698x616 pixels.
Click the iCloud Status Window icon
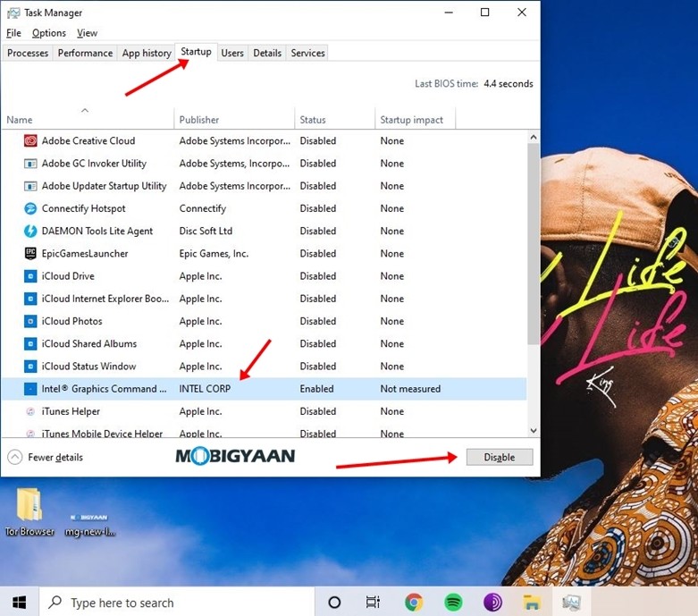pyautogui.click(x=30, y=367)
